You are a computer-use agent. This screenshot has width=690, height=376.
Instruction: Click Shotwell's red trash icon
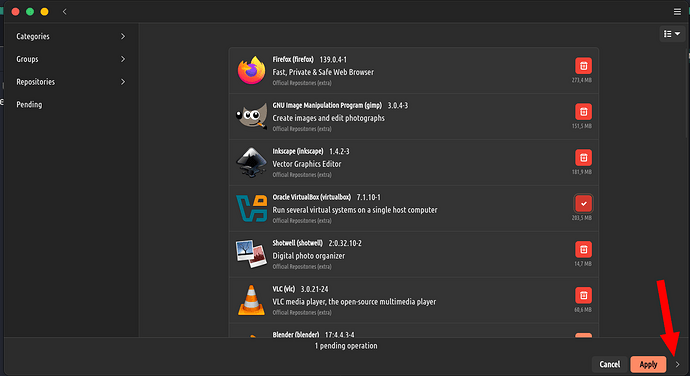coord(583,250)
